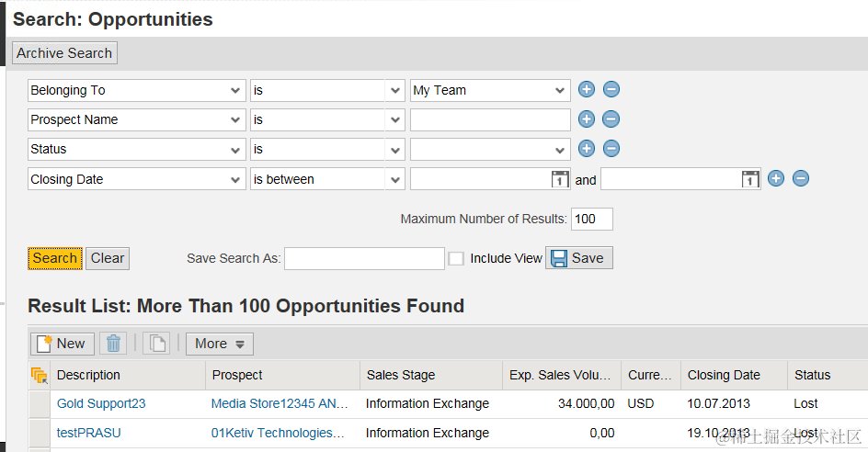The width and height of the screenshot is (868, 452).
Task: Click the Maximum Number of Results field
Action: click(591, 219)
